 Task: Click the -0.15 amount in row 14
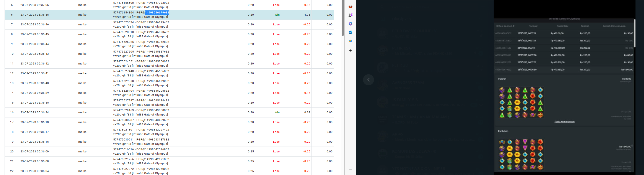pos(307,93)
